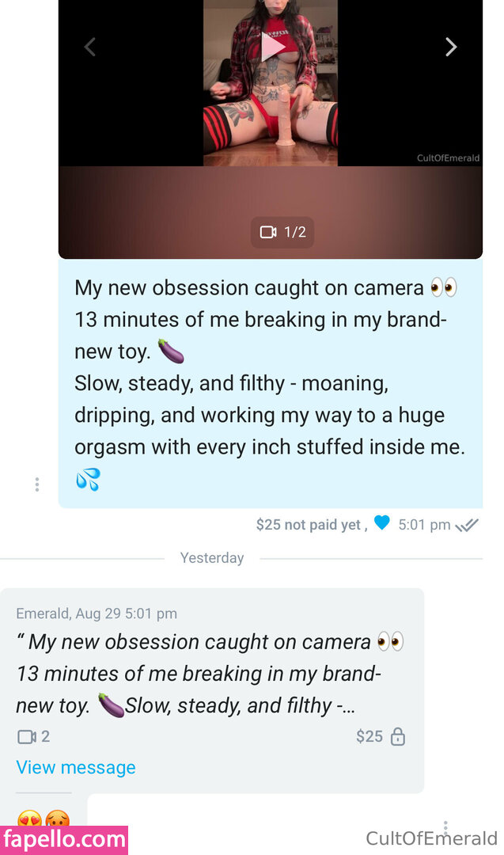Play the video in the media viewer
Screen dimensions: 504x855
[272, 47]
